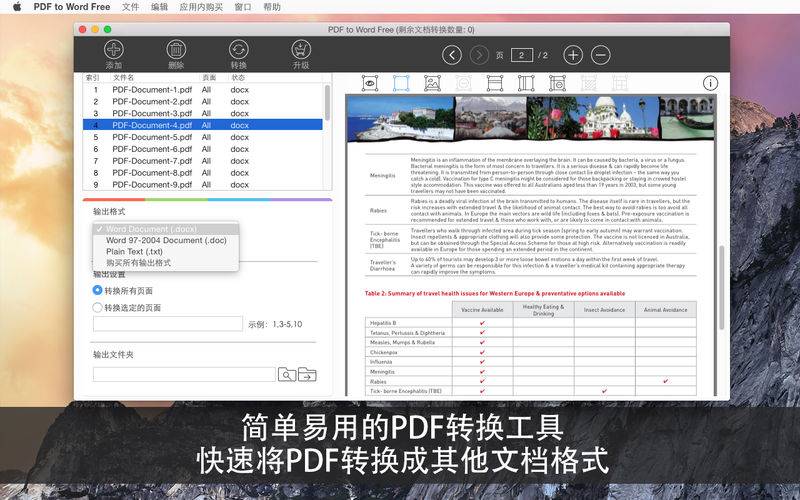Click the red Table 2 heading in preview
Image resolution: width=800 pixels, height=500 pixels.
(494, 293)
